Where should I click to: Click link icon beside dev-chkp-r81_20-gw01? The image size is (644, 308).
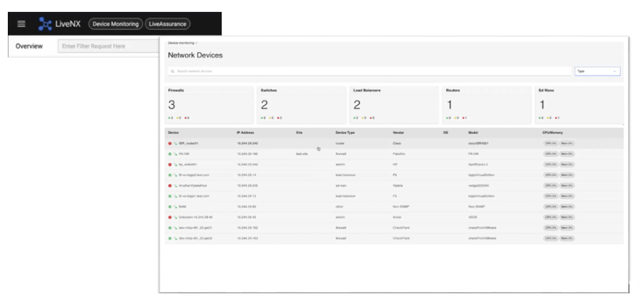tap(176, 228)
